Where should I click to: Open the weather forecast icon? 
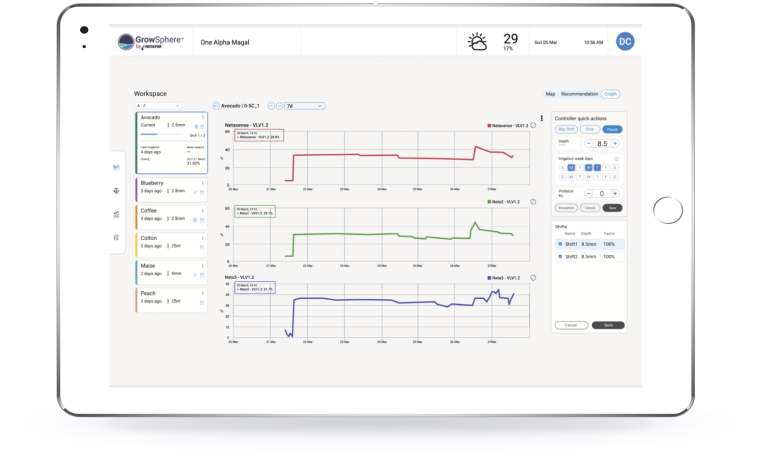click(477, 42)
